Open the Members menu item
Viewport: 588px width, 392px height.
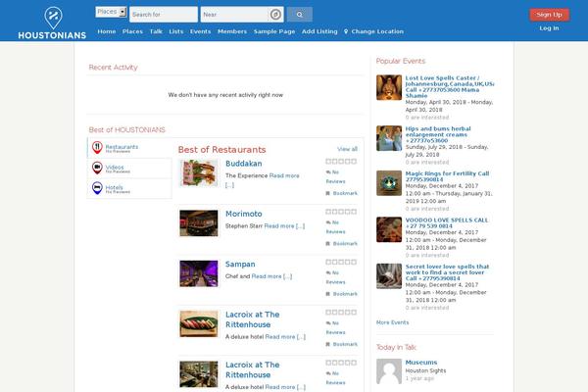coord(232,32)
